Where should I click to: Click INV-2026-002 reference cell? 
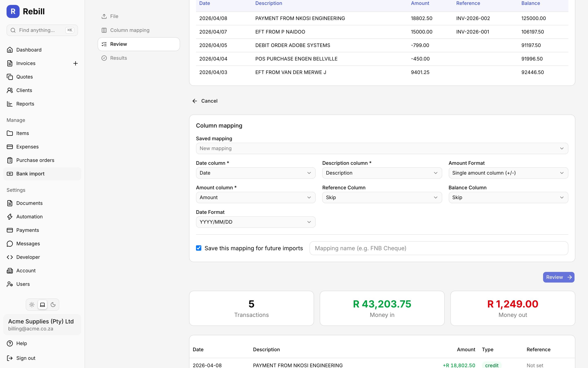coord(473,18)
